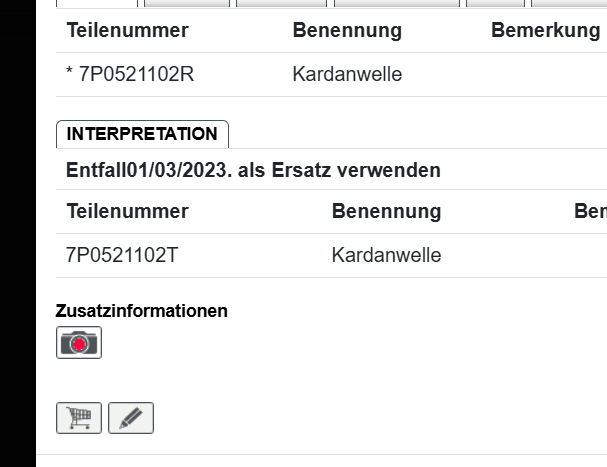Click the superseded part number 7P0521102R
The height and width of the screenshot is (467, 607).
136,75
